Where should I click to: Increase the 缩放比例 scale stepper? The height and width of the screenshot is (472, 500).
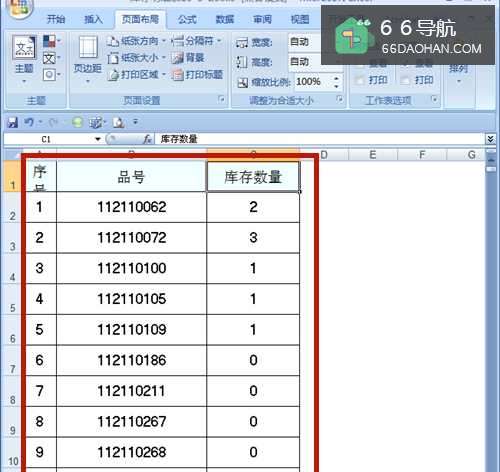pyautogui.click(x=336, y=78)
